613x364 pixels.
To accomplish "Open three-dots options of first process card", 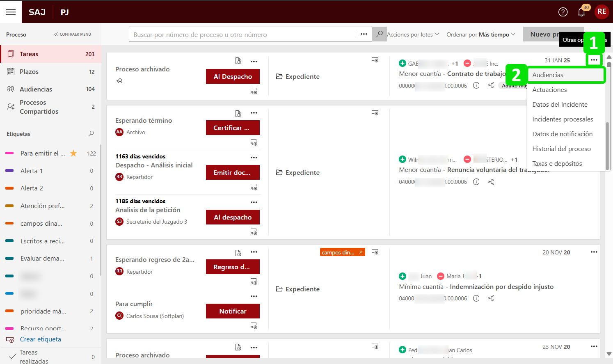I will 594,60.
